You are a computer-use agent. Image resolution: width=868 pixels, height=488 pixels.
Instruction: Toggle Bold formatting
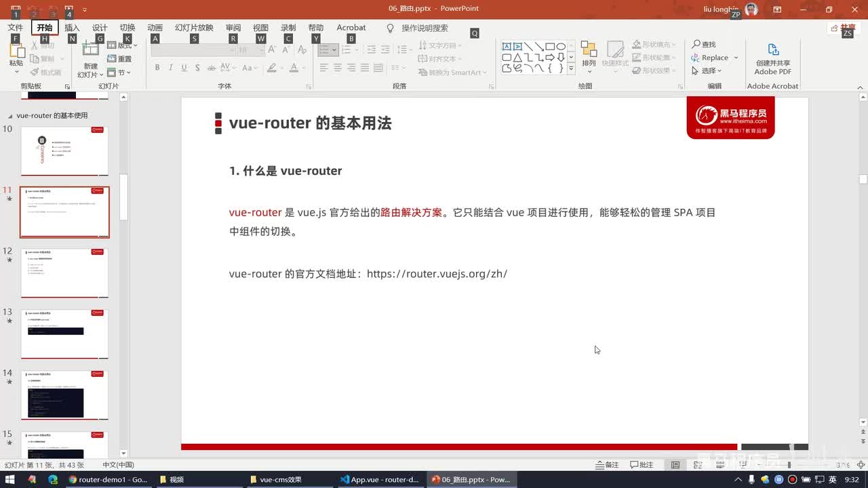pyautogui.click(x=157, y=68)
